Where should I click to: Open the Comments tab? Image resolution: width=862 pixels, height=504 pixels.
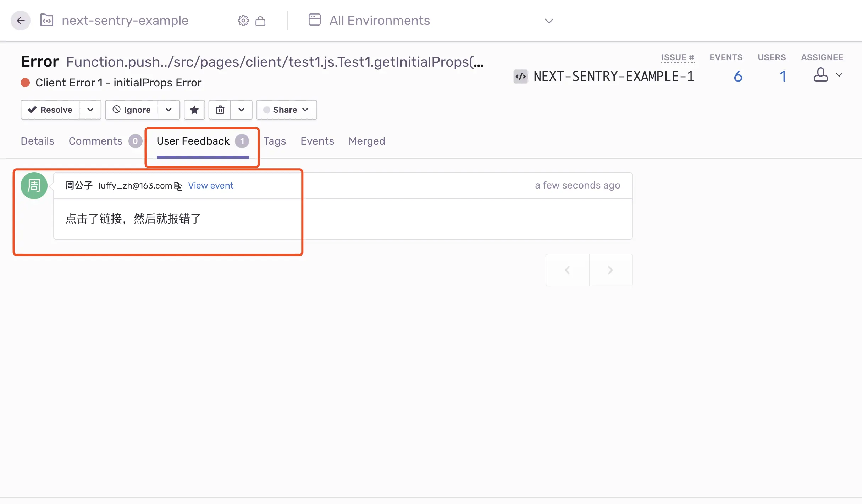click(95, 141)
